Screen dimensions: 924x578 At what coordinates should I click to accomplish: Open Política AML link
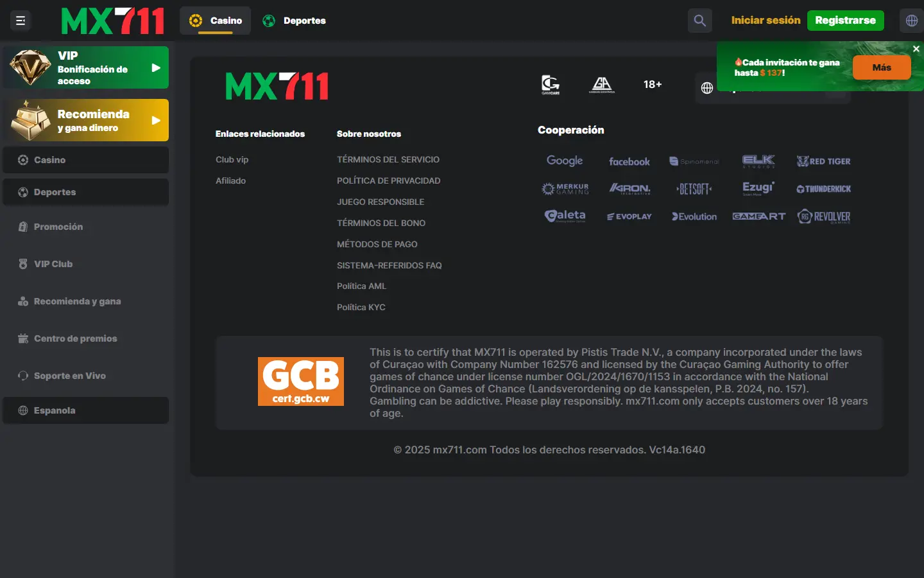361,286
